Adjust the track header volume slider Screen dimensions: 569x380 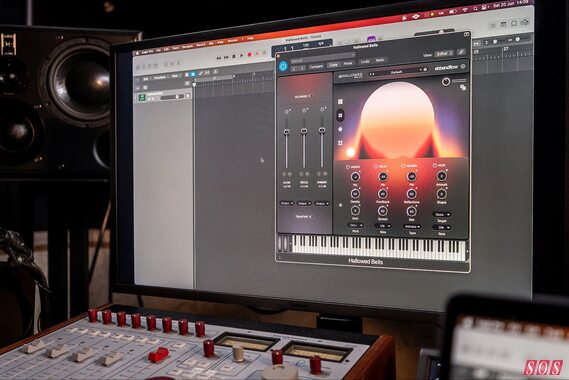click(x=172, y=97)
